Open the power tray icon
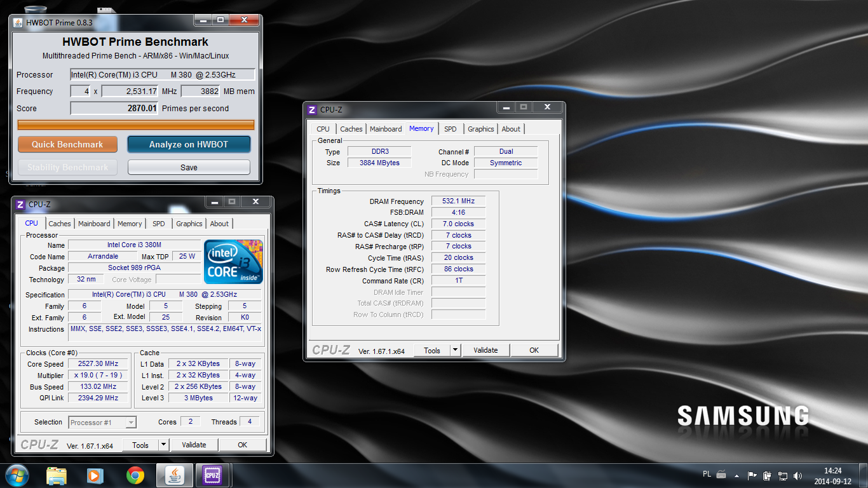The width and height of the screenshot is (868, 488). [767, 475]
